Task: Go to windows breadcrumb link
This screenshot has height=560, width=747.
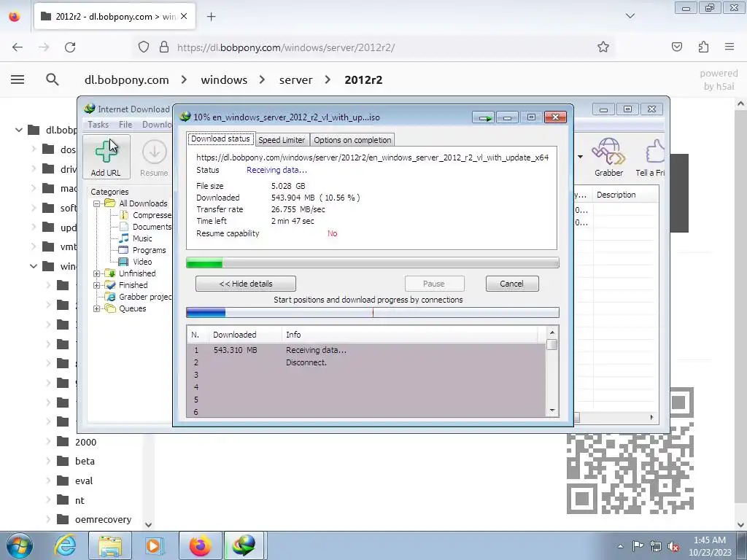Action: click(x=224, y=79)
